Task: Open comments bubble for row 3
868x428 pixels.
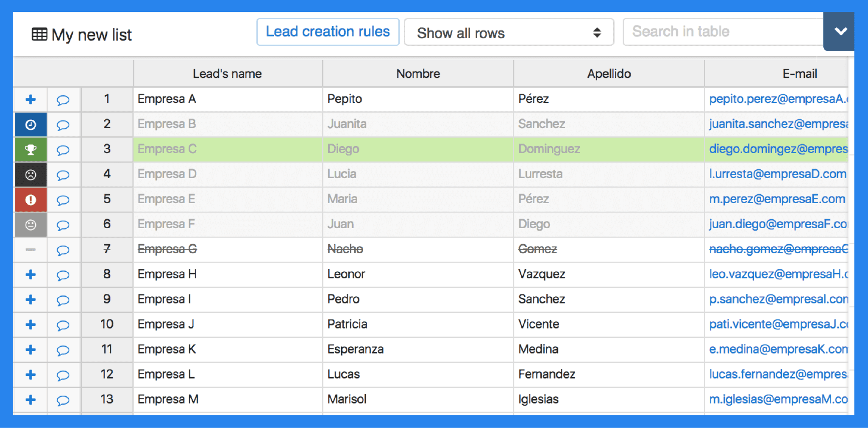Action: [63, 150]
